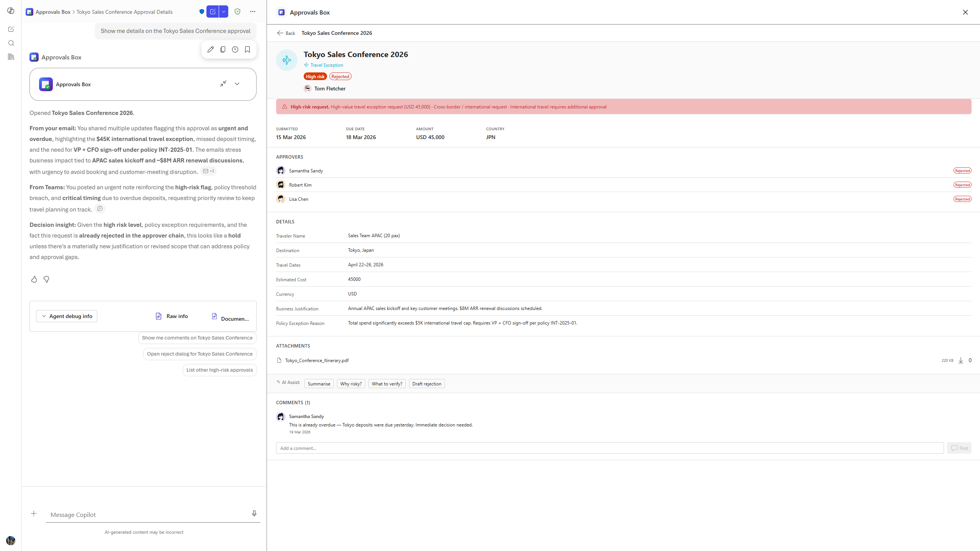This screenshot has height=551, width=980.
Task: Click Approvals Box breadcrumb in header
Action: [53, 12]
